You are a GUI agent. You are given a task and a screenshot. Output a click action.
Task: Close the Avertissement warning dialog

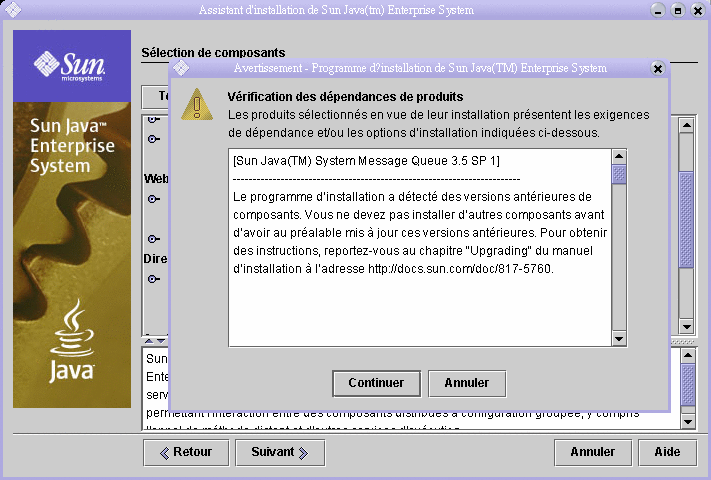click(657, 68)
